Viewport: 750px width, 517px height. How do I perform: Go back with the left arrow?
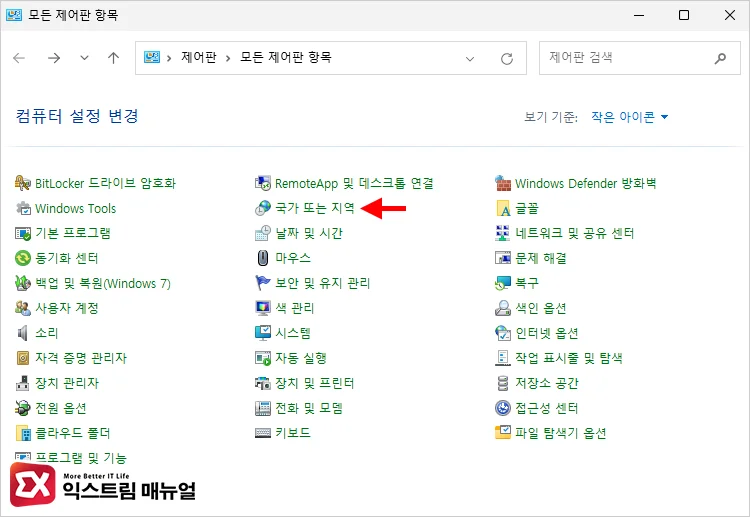tap(19, 58)
